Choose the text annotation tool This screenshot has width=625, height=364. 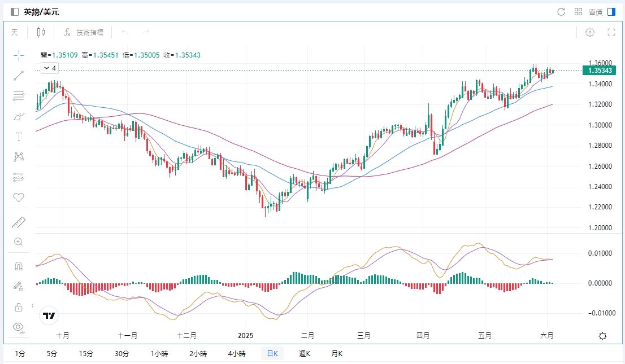click(19, 137)
